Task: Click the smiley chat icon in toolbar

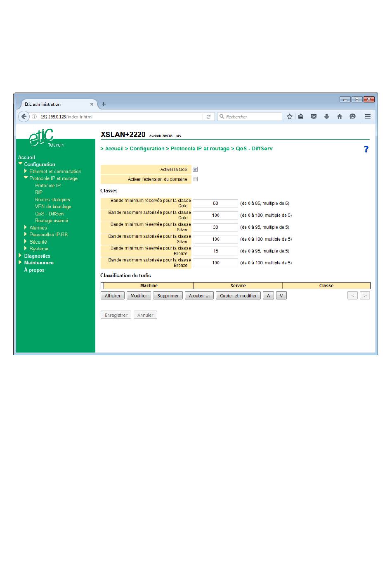Action: point(352,116)
